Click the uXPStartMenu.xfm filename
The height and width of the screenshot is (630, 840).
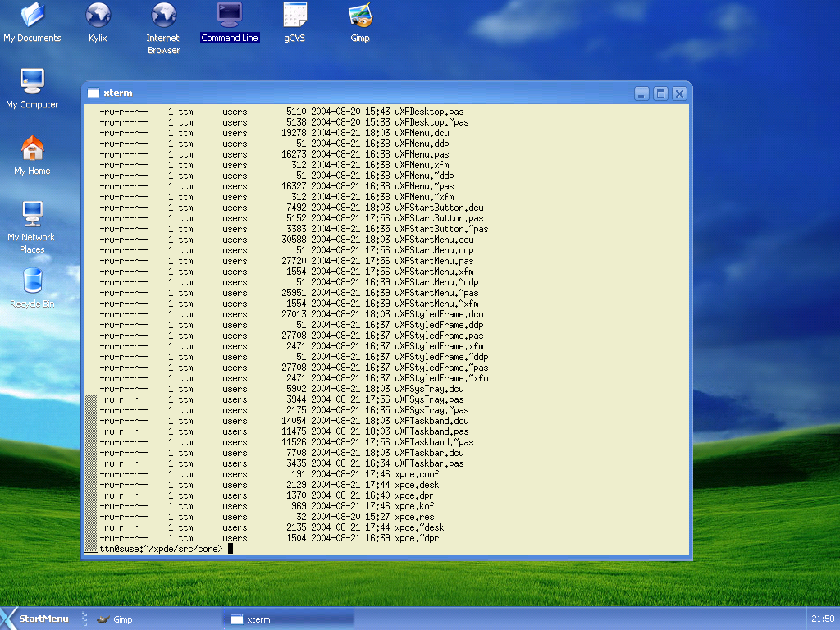coord(434,272)
